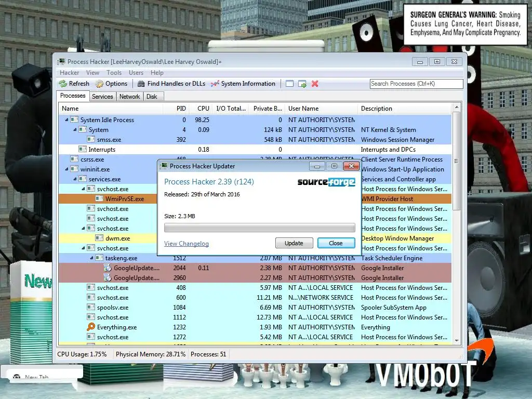
Task: Click second GoogleUpdate process icon (PID 2960)
Action: click(x=108, y=278)
